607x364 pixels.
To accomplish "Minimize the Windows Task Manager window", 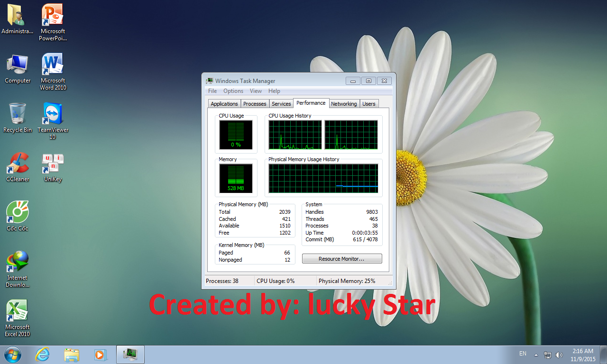I will pyautogui.click(x=353, y=81).
